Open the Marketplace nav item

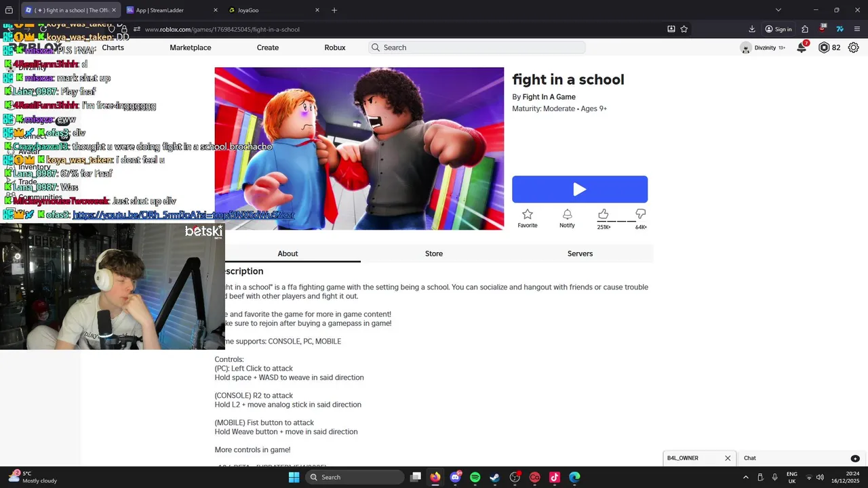(x=191, y=47)
